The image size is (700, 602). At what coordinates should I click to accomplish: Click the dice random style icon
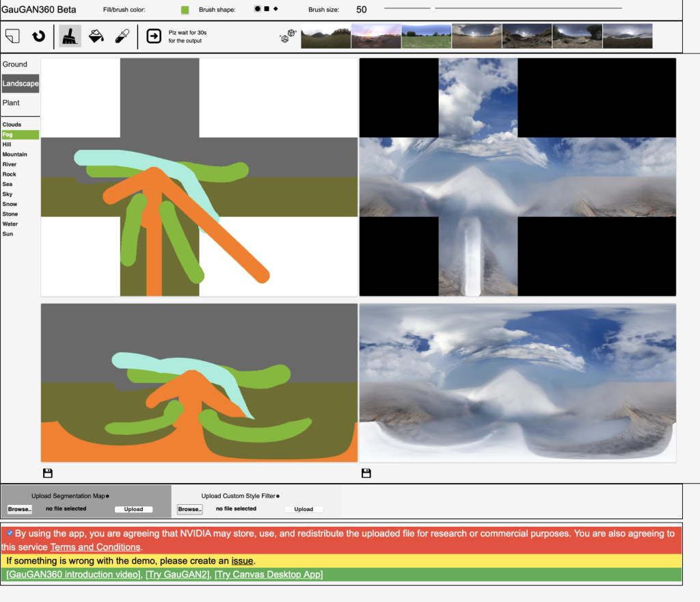click(x=288, y=36)
